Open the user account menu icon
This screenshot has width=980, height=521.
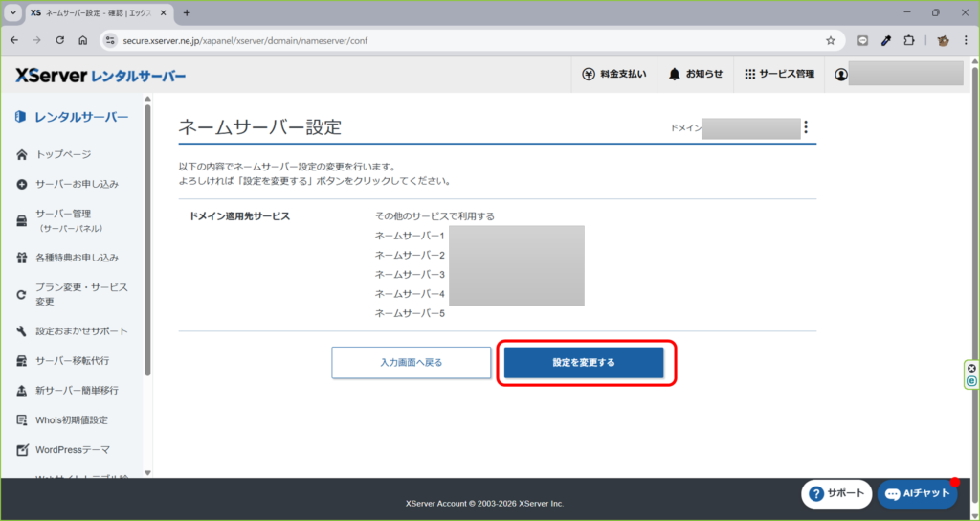[841, 74]
